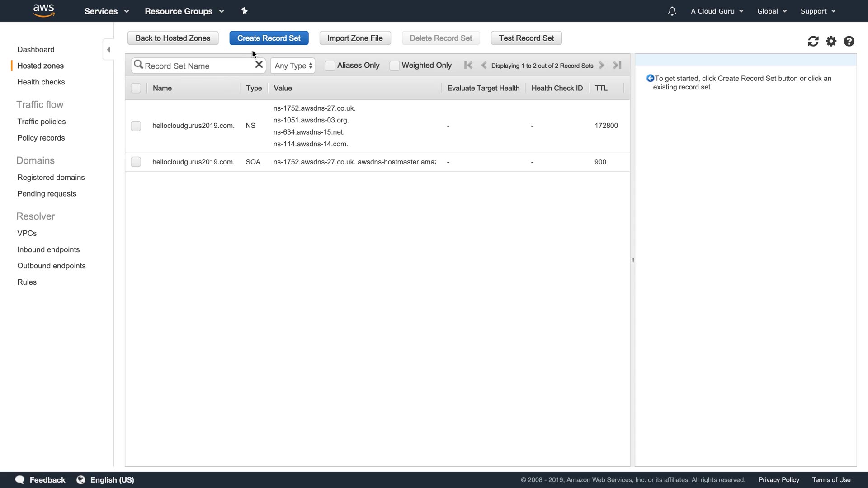Open the Any Type filter dropdown
The height and width of the screenshot is (488, 868).
point(293,66)
